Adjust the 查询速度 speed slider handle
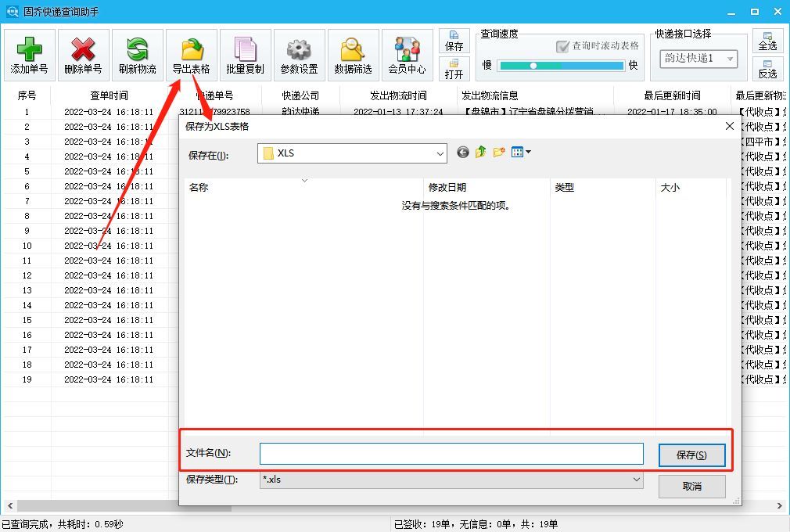The width and height of the screenshot is (790, 532). [x=533, y=66]
